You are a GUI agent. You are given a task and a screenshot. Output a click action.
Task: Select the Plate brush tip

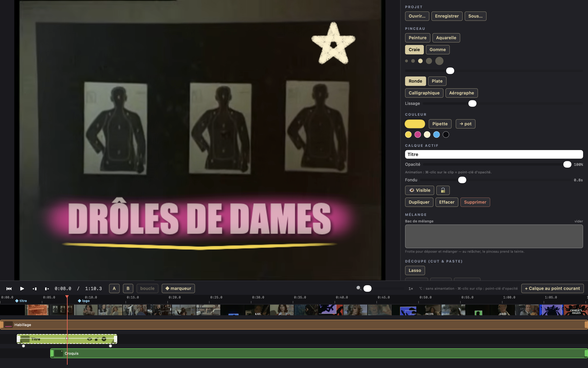[x=437, y=81]
